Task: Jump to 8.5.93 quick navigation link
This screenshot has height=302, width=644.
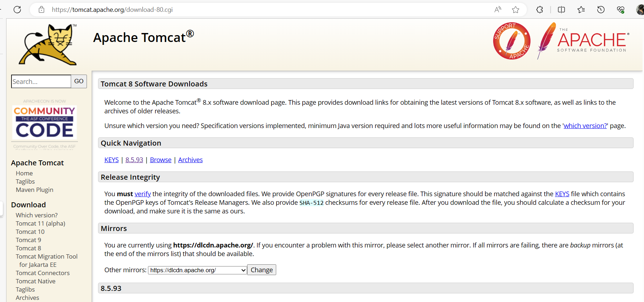Action: pyautogui.click(x=134, y=160)
